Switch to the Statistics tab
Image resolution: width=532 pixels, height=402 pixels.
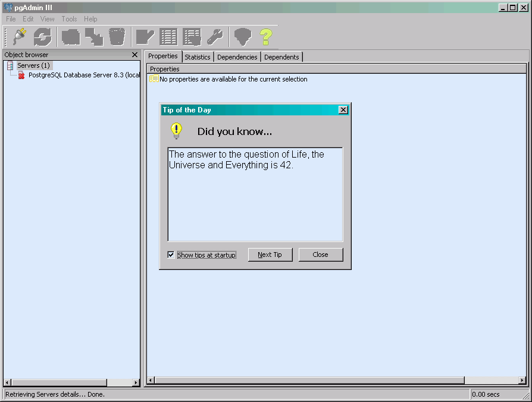point(198,57)
